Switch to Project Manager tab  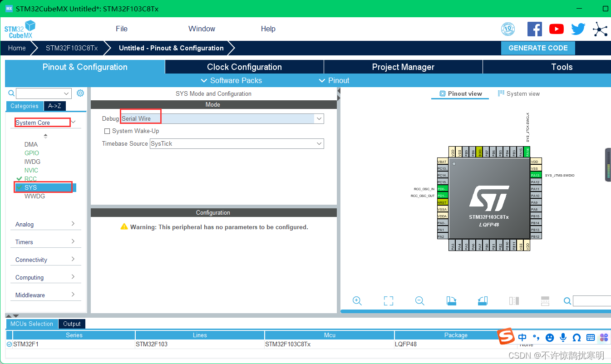click(x=403, y=67)
